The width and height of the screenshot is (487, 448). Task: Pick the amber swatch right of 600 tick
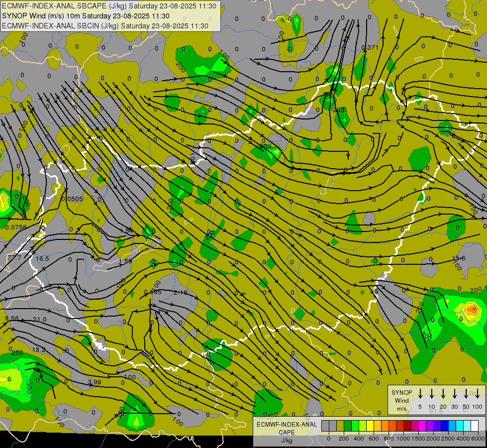coord(378,426)
